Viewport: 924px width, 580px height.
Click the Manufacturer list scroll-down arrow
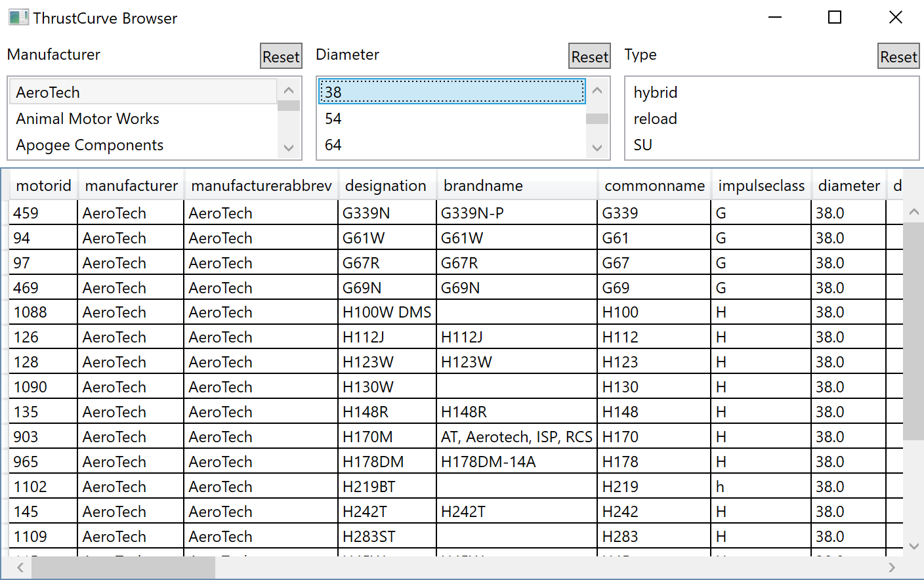pos(289,148)
